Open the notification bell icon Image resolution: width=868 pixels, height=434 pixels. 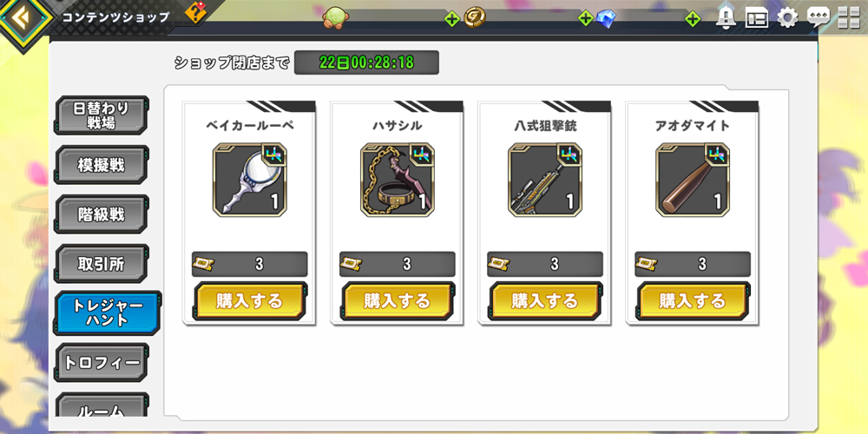725,17
